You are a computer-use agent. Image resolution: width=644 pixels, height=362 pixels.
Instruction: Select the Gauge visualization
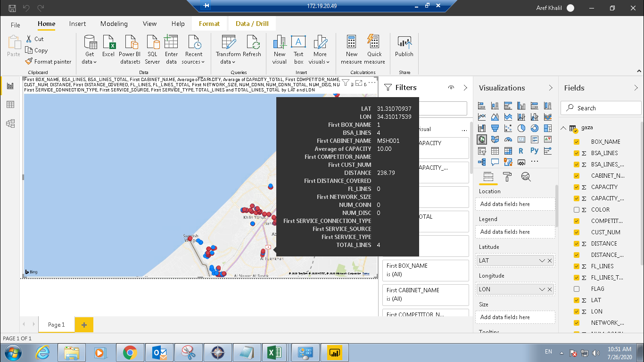(508, 140)
